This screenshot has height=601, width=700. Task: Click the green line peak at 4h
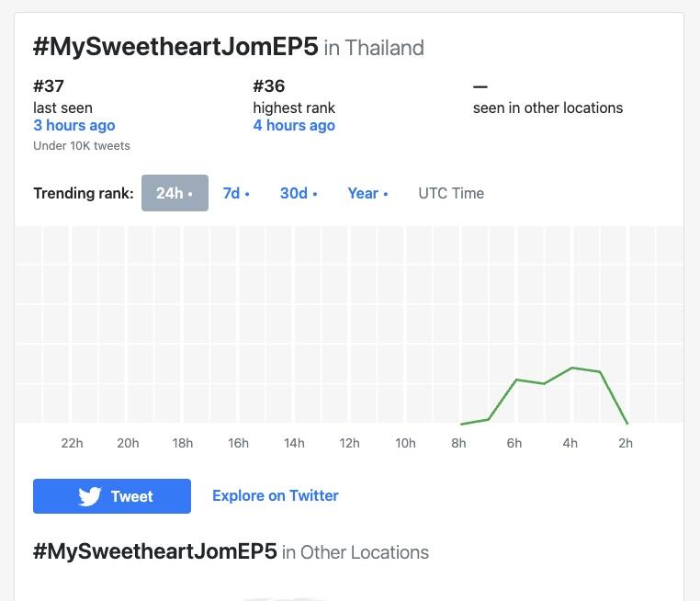(572, 368)
